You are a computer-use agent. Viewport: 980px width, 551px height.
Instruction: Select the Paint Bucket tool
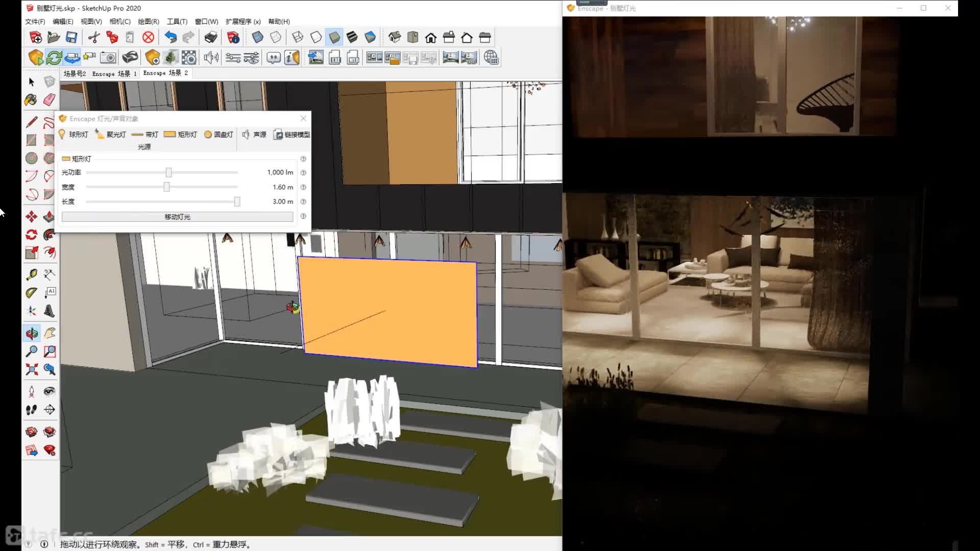pos(31,99)
